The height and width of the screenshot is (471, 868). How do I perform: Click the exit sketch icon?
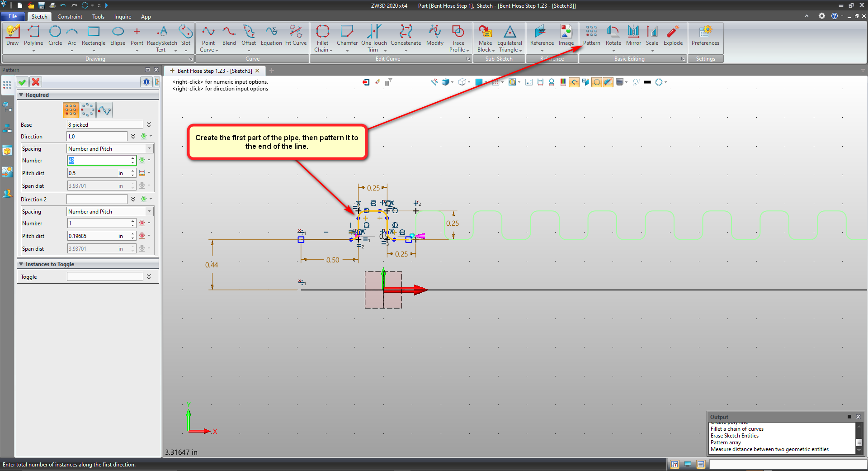[366, 82]
